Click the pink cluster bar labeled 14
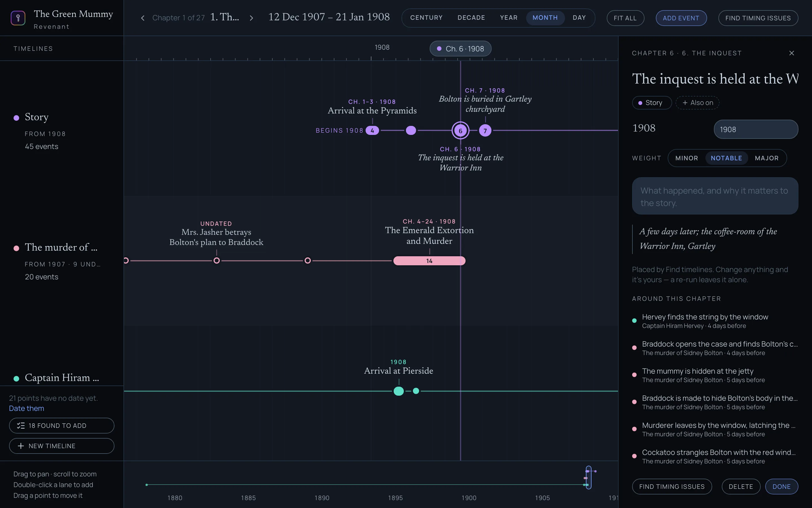This screenshot has width=812, height=508. click(429, 261)
